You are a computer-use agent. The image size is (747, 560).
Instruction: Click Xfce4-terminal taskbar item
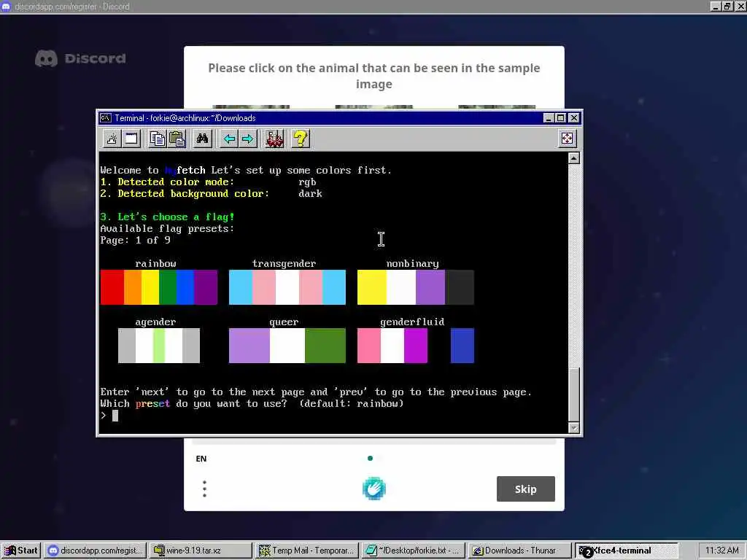625,551
